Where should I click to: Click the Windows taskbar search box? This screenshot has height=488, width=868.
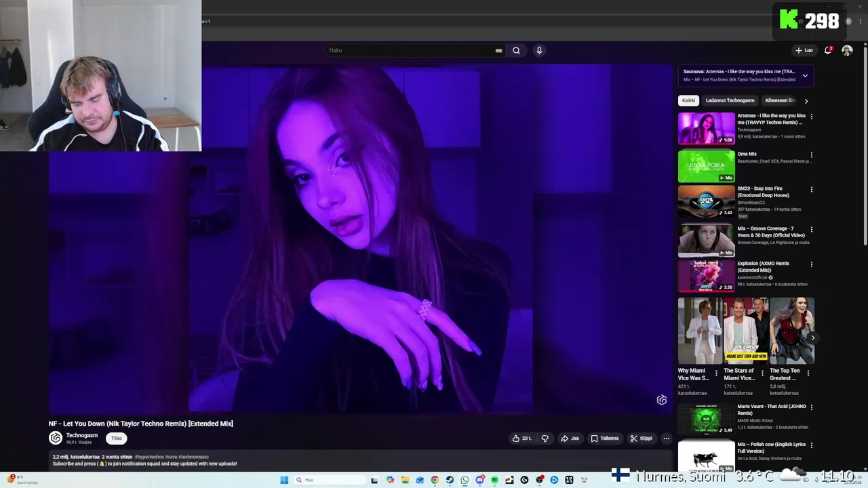[x=328, y=480]
